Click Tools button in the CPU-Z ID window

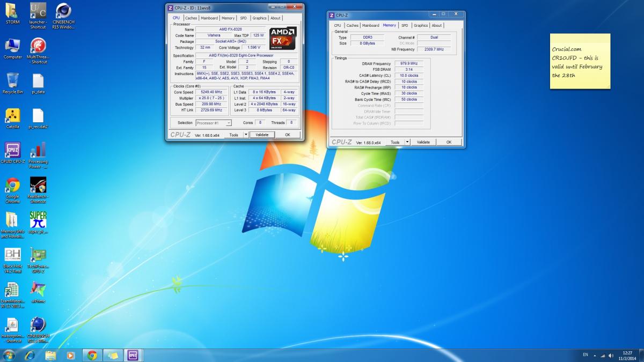click(x=233, y=135)
